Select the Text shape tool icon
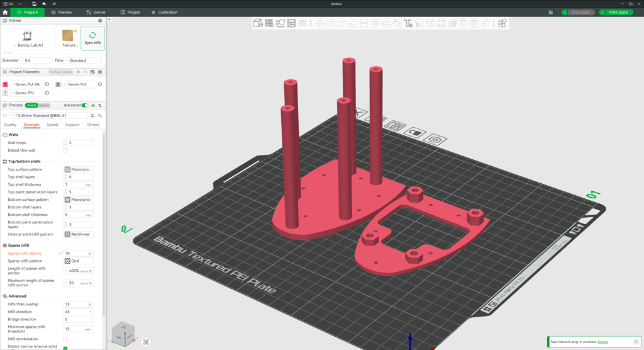Screen dimensions: 644x350 tap(408, 23)
